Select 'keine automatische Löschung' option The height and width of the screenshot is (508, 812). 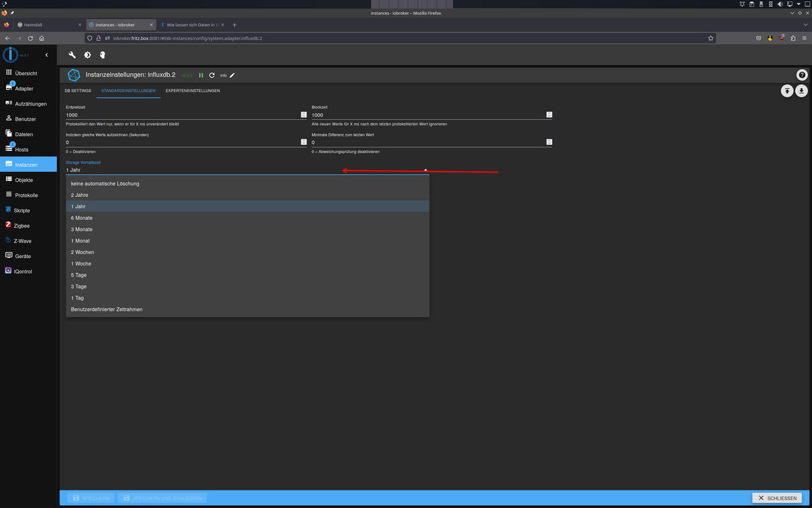[248, 184]
